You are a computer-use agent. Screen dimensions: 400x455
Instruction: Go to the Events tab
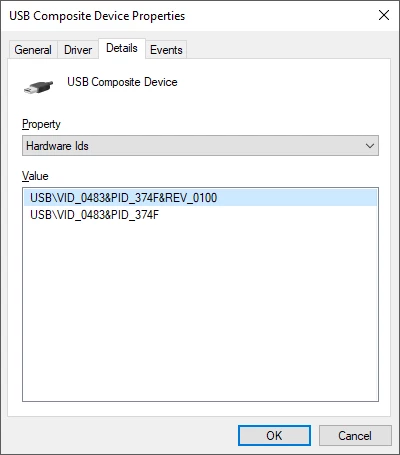pos(166,50)
